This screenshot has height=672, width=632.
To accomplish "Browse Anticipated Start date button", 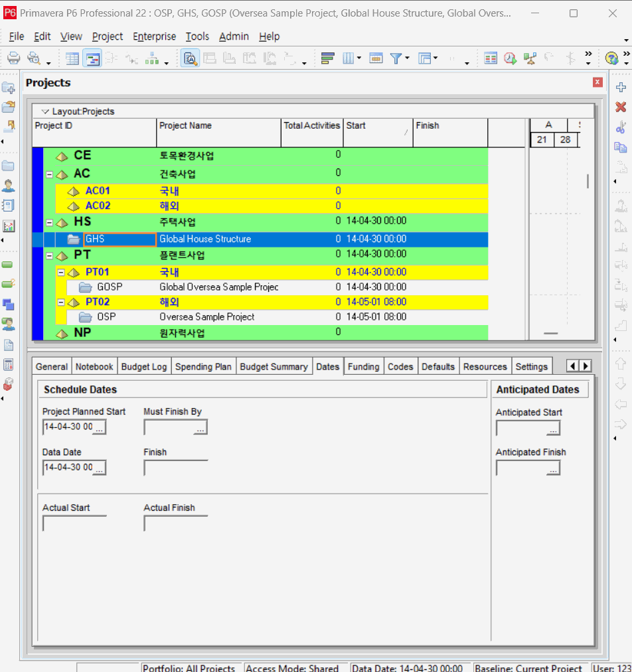I will tap(554, 429).
